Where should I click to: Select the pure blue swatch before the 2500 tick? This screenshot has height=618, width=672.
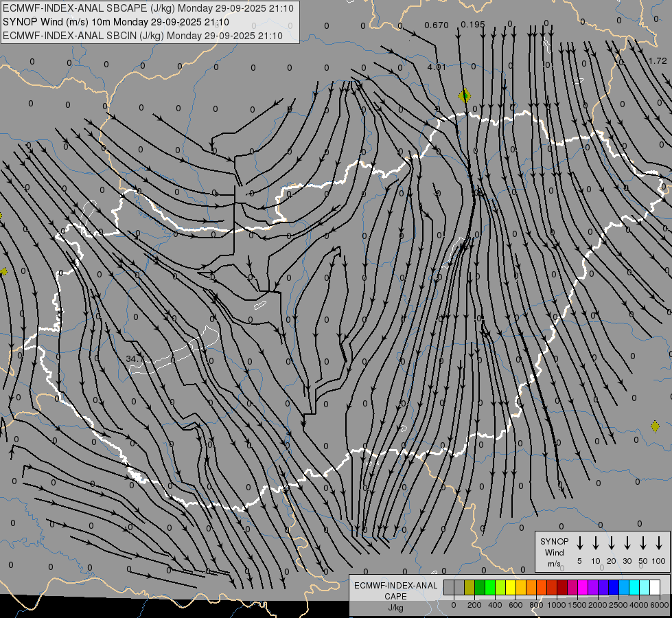coord(614,587)
